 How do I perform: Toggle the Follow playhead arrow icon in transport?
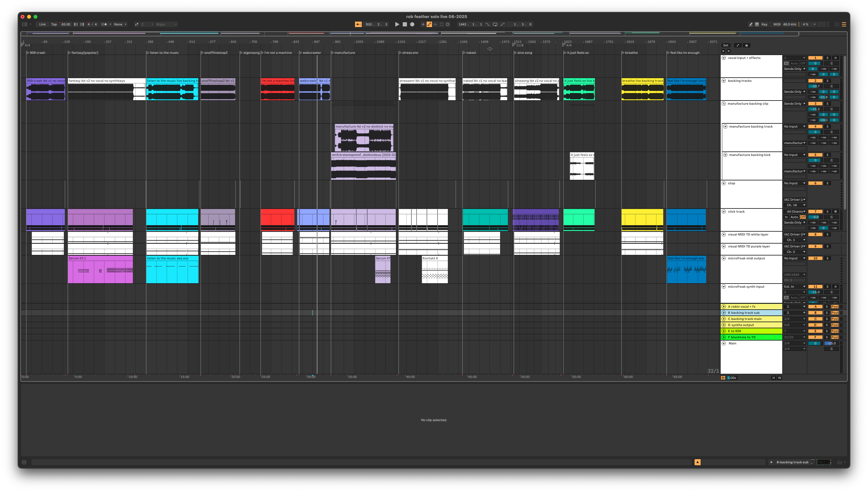coord(358,24)
